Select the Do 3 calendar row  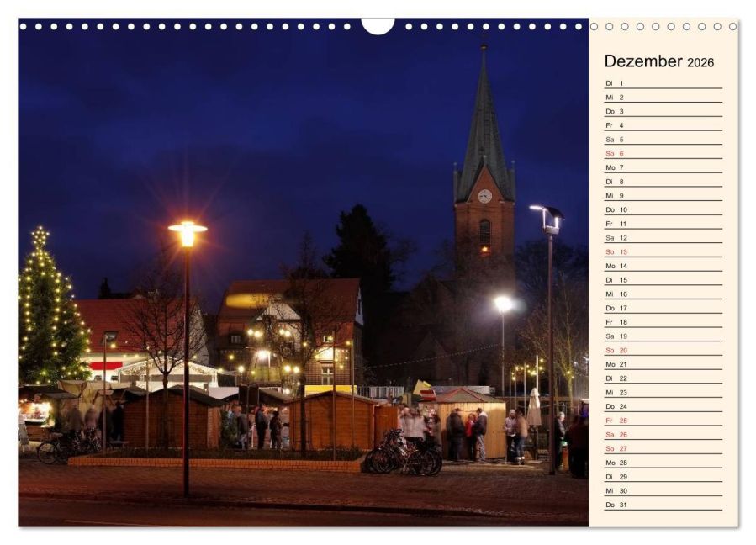point(663,111)
